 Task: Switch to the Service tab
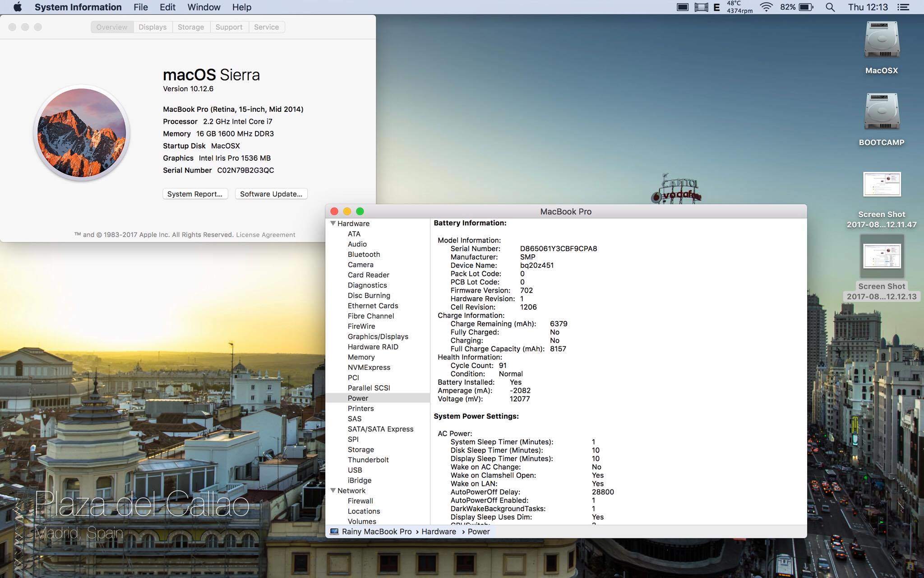(x=267, y=27)
